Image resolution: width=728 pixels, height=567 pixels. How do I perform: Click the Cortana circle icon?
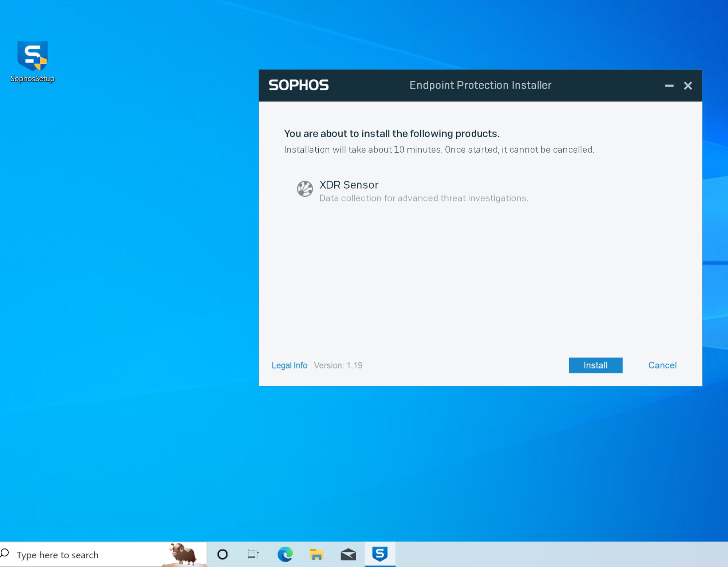point(222,554)
